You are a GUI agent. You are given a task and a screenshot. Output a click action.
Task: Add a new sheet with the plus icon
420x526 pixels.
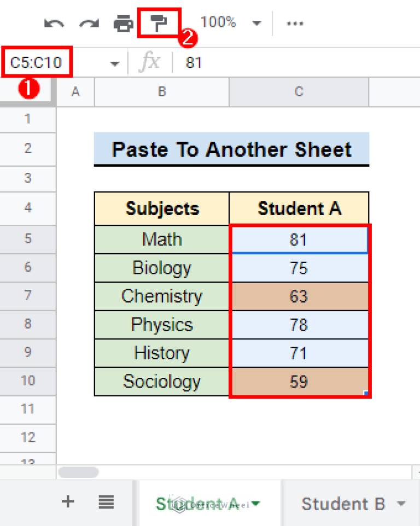tap(67, 501)
